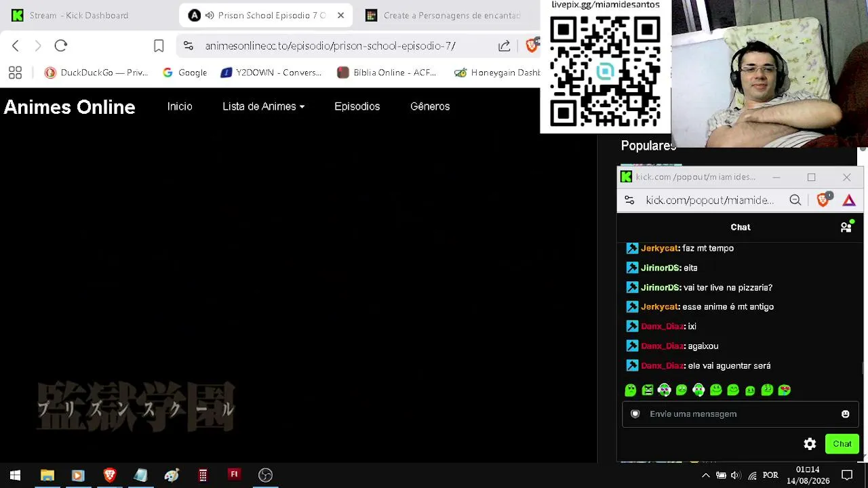Insert the first green Kick emote
The height and width of the screenshot is (488, 868).
pos(631,390)
